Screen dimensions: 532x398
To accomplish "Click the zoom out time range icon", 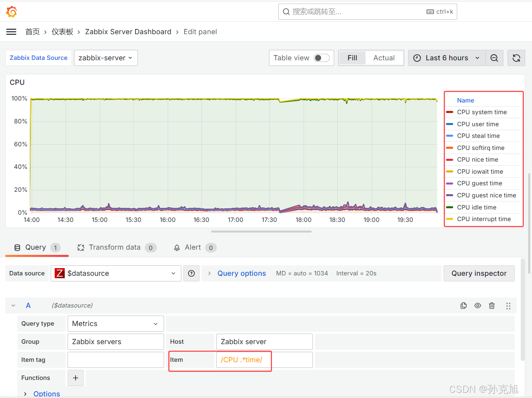I will tap(494, 58).
